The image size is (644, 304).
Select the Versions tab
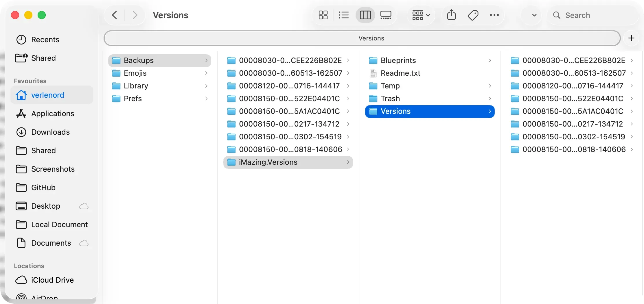362,38
